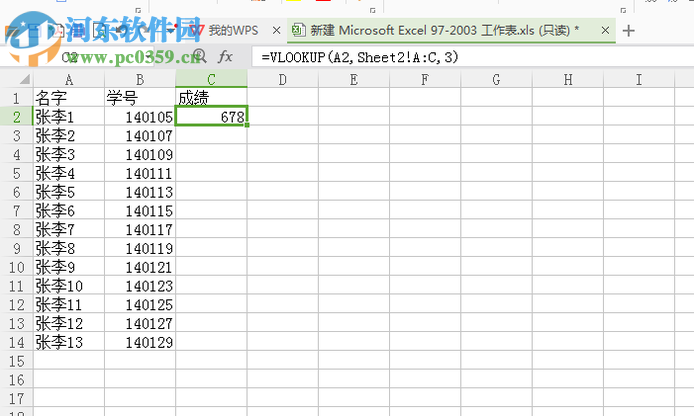This screenshot has height=416, width=694.
Task: Select the cell 张李12
Action: pyautogui.click(x=69, y=323)
